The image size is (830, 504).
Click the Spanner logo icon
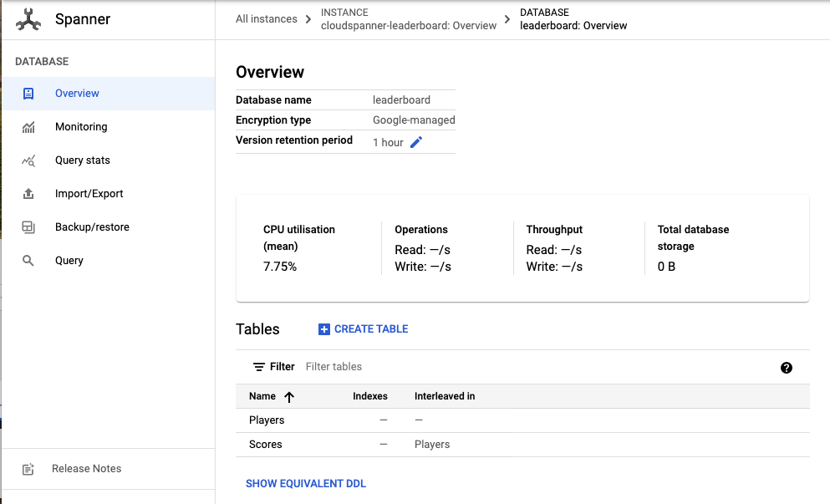pyautogui.click(x=28, y=19)
